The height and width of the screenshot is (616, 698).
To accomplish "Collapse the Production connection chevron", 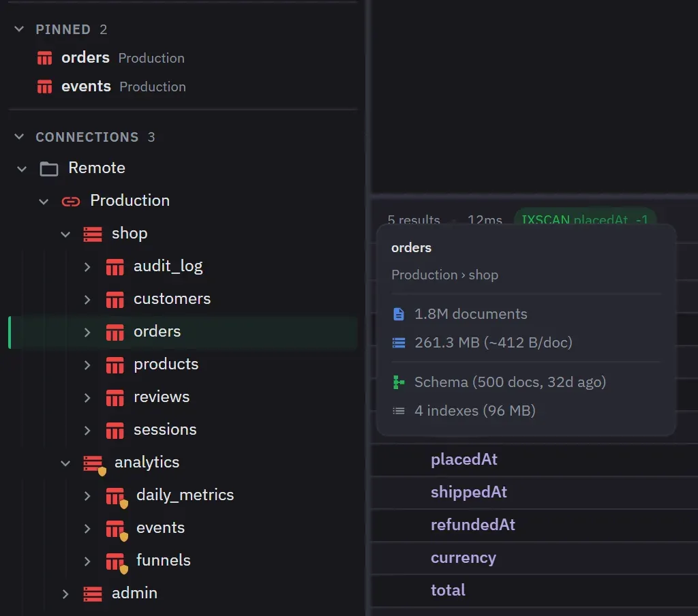I will (44, 202).
